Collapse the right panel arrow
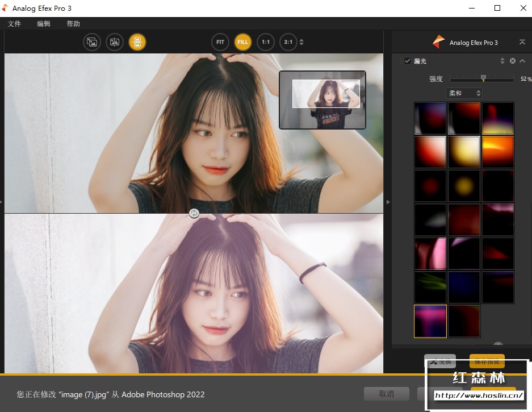532x412 pixels. click(x=388, y=202)
